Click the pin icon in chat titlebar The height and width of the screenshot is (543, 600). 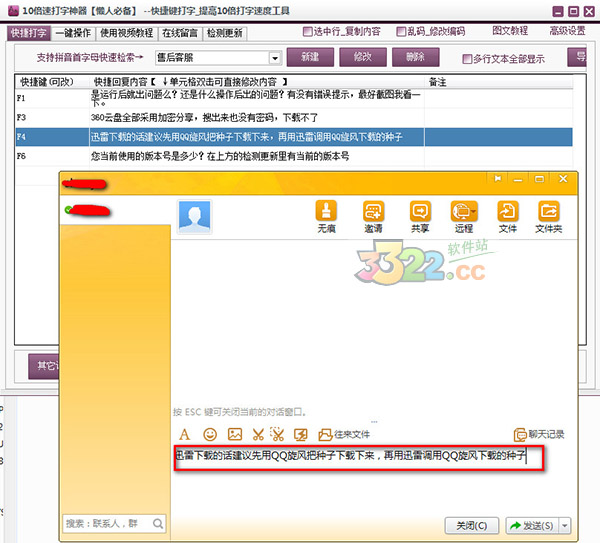click(497, 179)
